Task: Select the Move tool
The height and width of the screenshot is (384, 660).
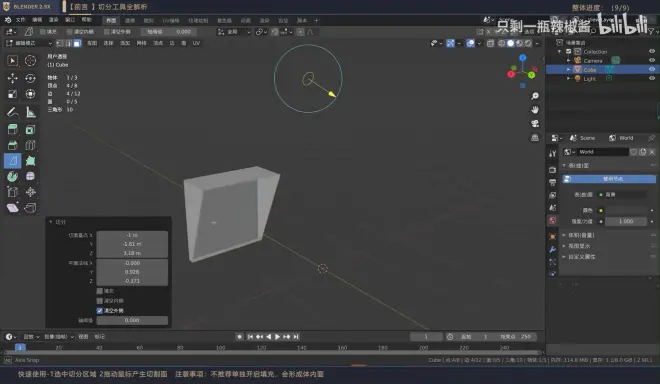Action: click(x=13, y=78)
